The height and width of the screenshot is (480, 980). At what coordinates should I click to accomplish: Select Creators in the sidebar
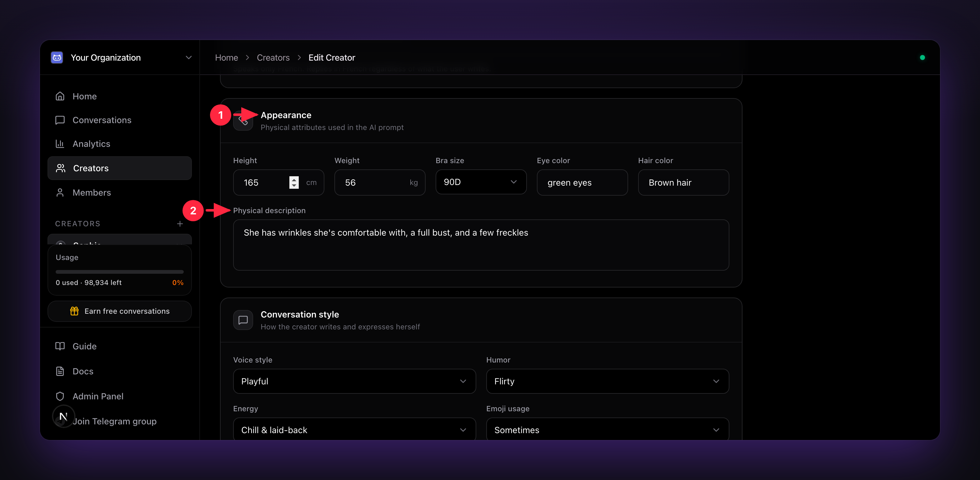(119, 168)
